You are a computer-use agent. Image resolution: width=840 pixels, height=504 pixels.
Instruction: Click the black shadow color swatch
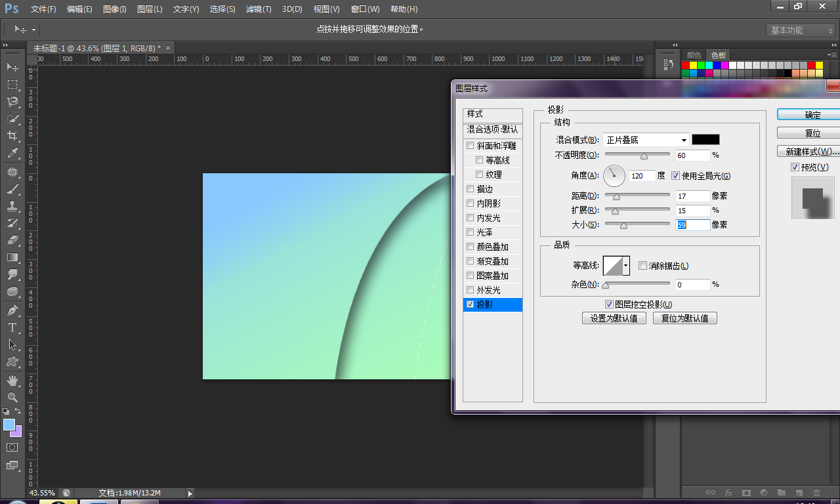point(705,140)
